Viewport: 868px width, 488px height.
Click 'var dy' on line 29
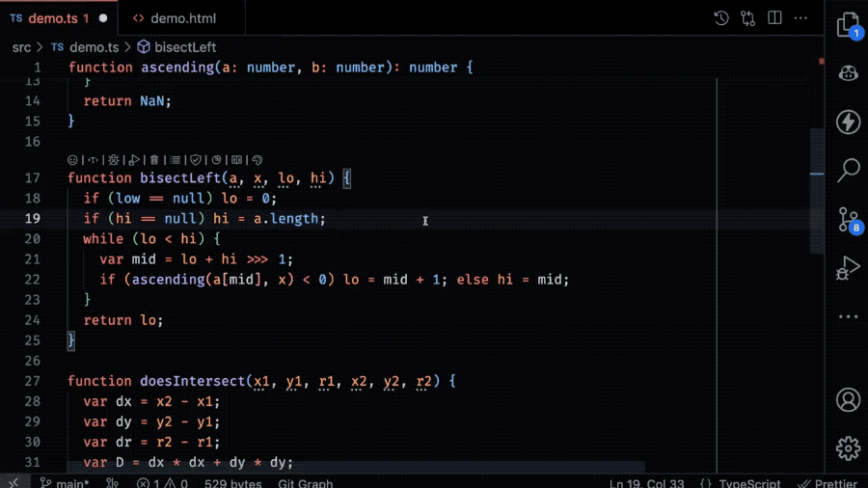click(107, 422)
